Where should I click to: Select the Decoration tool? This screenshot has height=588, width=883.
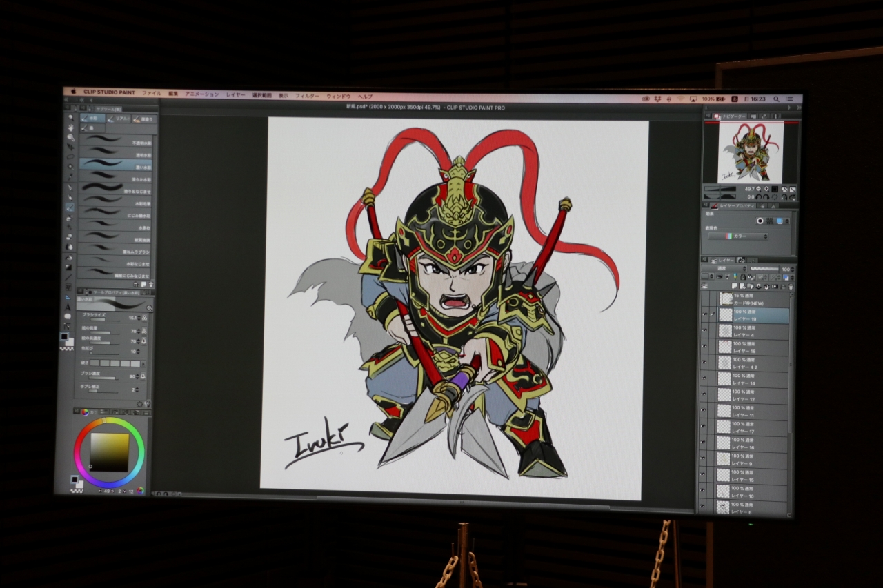tap(70, 226)
